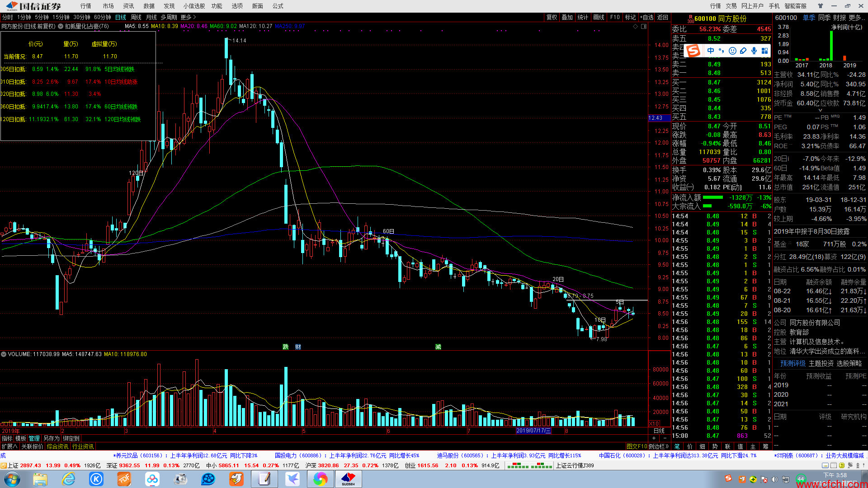Toggle Sogou Chinese/English input mode
Image resolution: width=868 pixels, height=488 pixels.
pyautogui.click(x=711, y=51)
